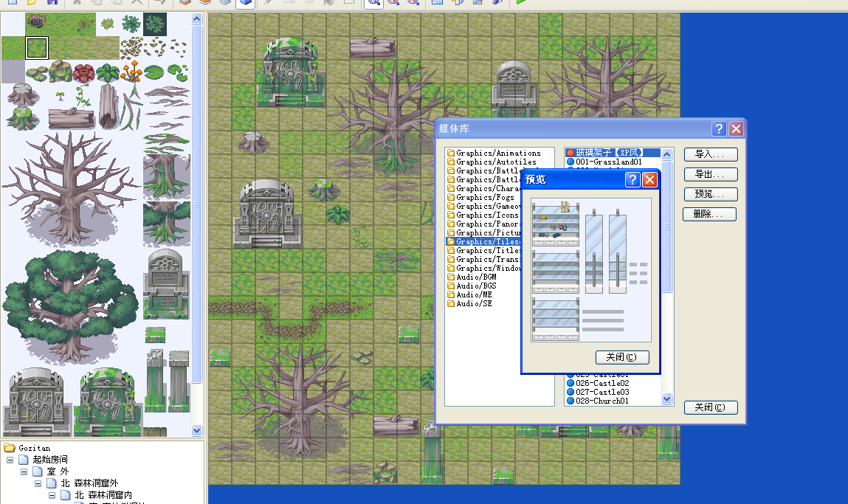Click the red dot beside 玻璃架子
848x504 pixels.
pos(570,153)
